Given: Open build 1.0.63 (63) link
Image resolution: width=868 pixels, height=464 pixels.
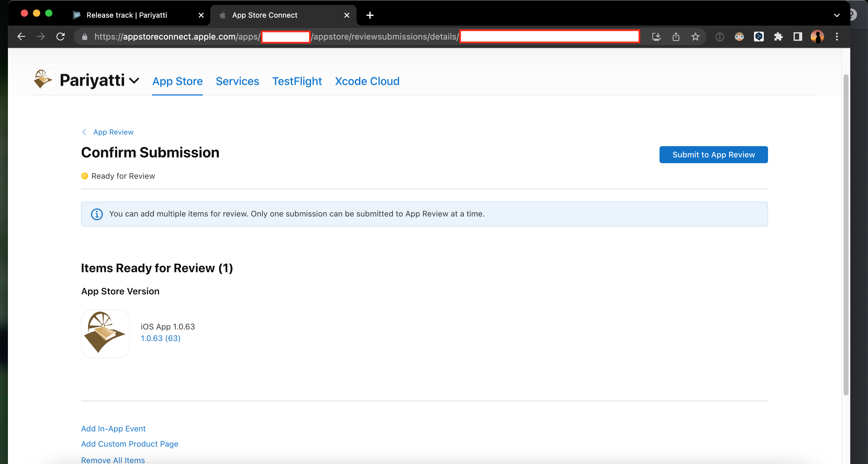Looking at the screenshot, I should pyautogui.click(x=160, y=338).
